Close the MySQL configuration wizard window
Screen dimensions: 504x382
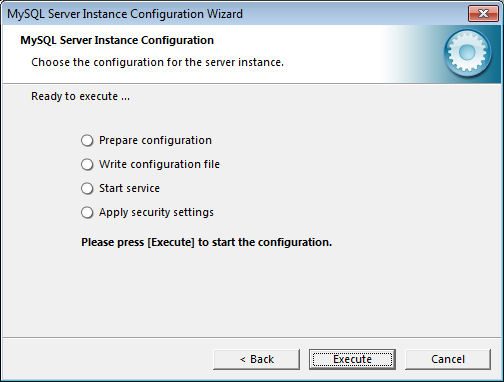coord(483,14)
